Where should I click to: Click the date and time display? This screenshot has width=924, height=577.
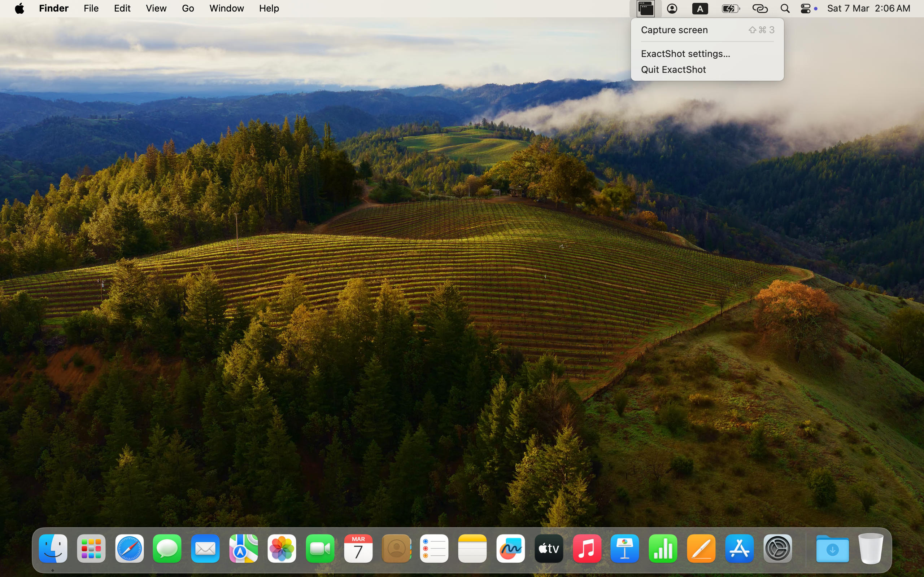click(868, 8)
